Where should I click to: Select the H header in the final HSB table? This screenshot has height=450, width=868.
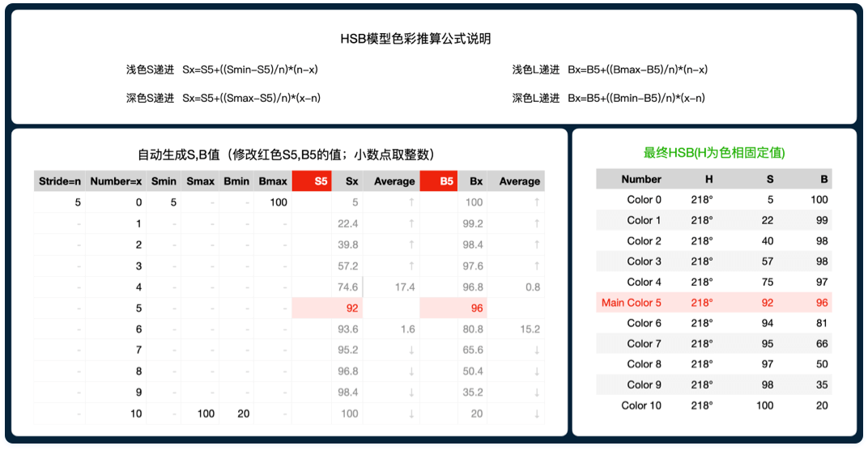click(x=708, y=180)
